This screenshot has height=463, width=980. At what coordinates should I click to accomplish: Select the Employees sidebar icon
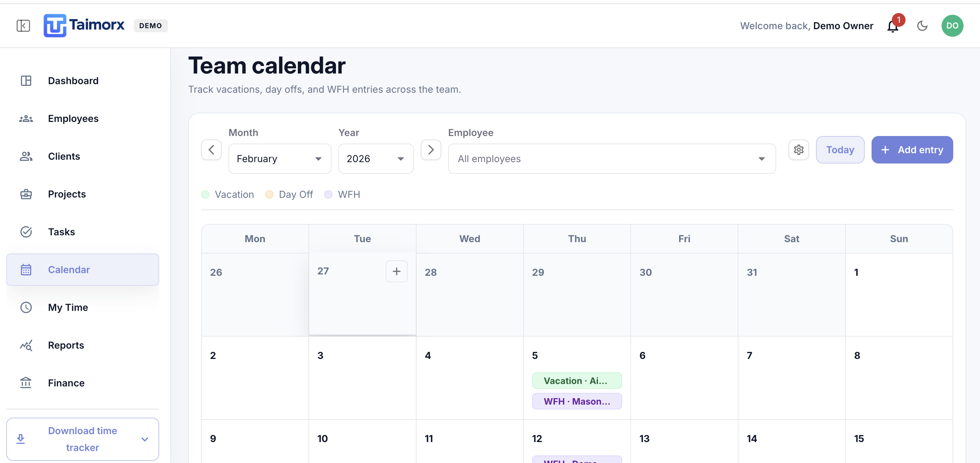pyautogui.click(x=25, y=118)
